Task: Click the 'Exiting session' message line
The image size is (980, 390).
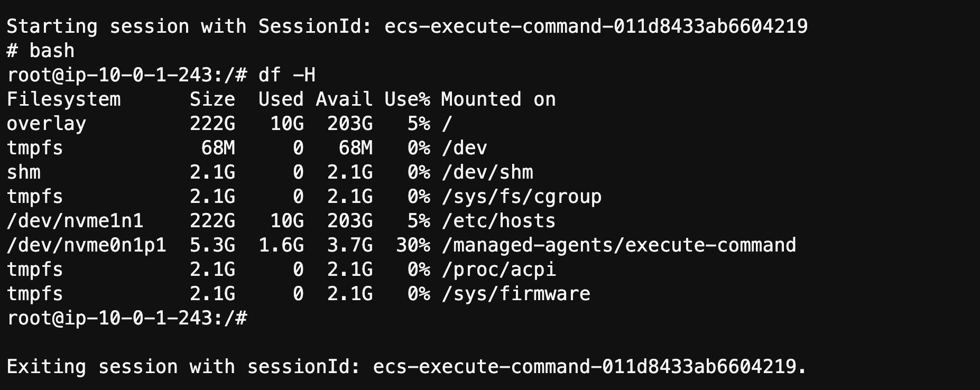Action: 407,367
